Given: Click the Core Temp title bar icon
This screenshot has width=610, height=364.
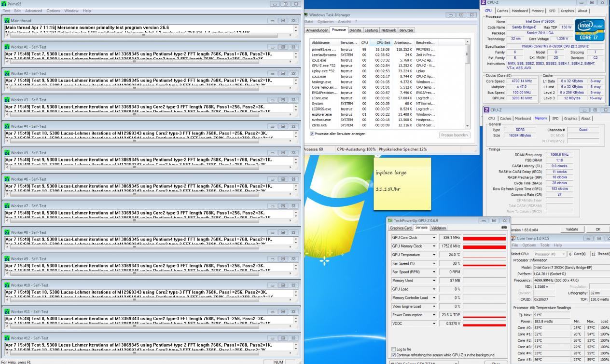Looking at the screenshot, I should (513, 238).
